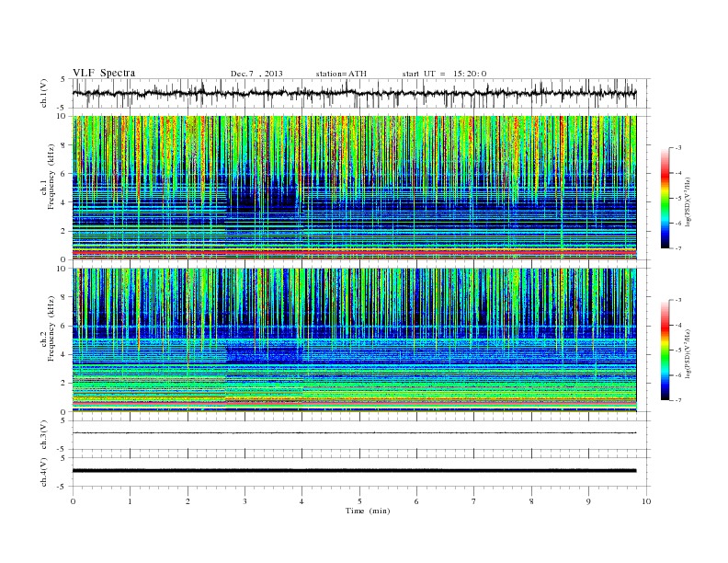Image resolution: width=728 pixels, height=563 pixels.
Task: Click the "-3" label on ch.1 color bar
Action: pos(678,148)
